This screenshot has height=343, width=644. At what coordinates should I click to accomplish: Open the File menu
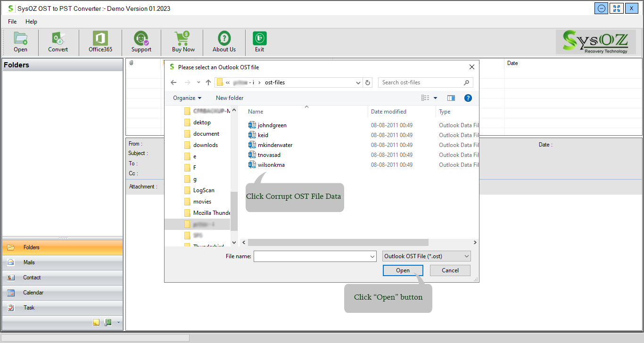point(12,22)
